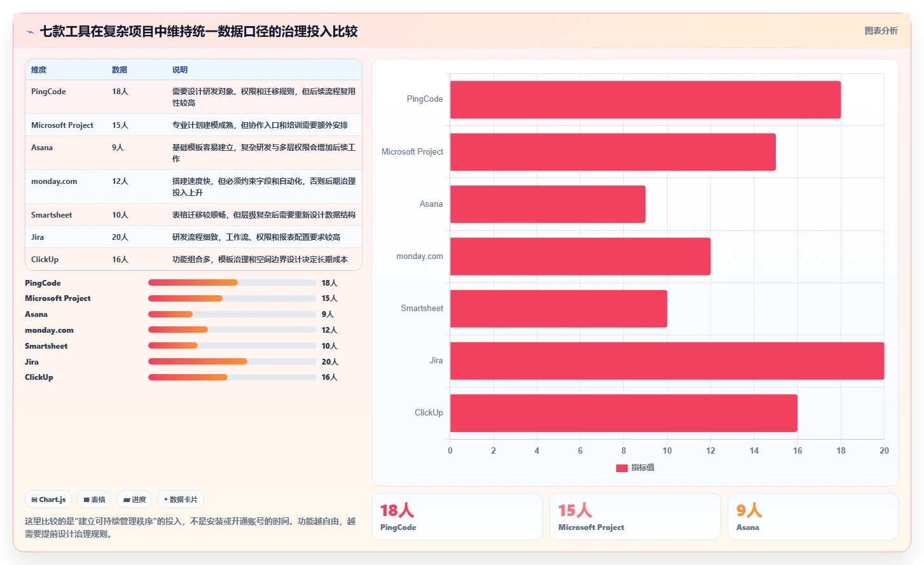Click the ClickUp y-axis label in chart
This screenshot has width=924, height=565.
pos(429,413)
